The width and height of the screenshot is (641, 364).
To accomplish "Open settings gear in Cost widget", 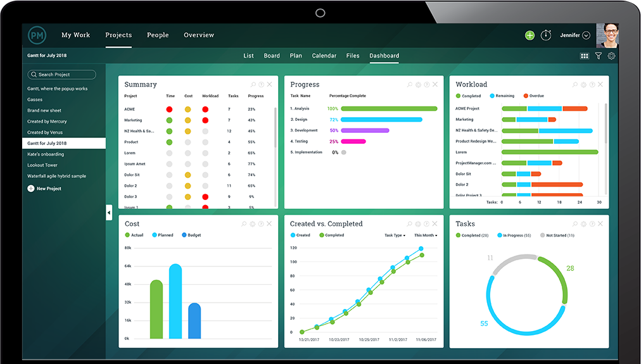I will pos(253,224).
